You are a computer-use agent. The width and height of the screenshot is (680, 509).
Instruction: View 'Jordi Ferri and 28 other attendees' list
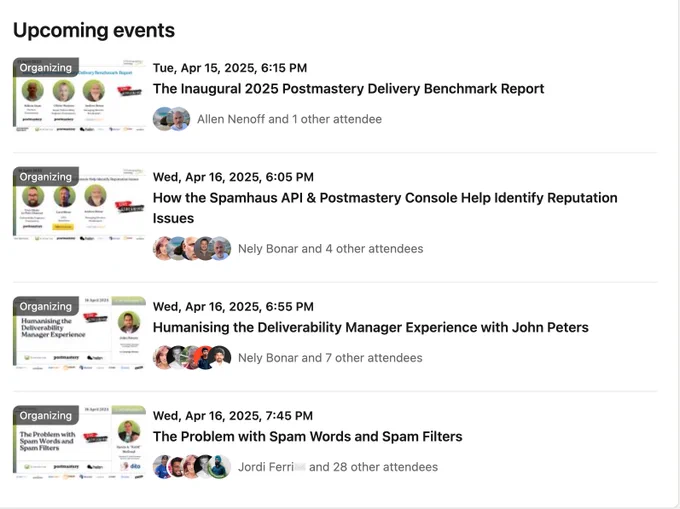click(338, 467)
